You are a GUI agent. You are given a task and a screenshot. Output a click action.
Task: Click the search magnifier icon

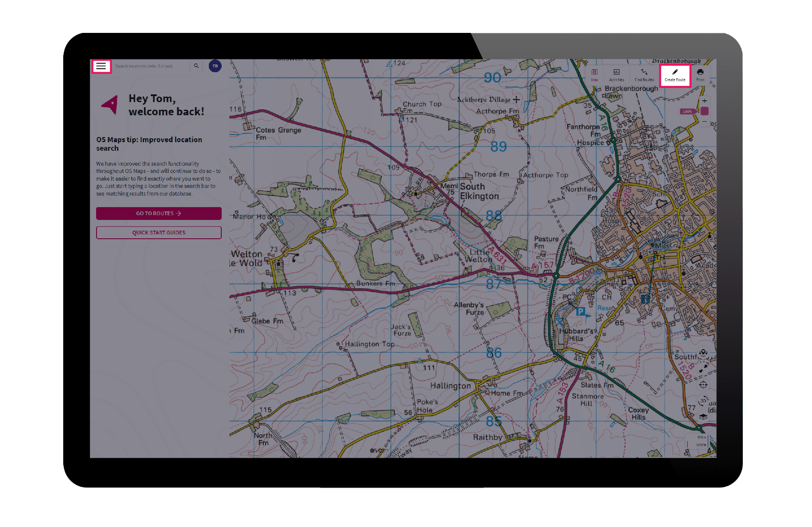196,66
